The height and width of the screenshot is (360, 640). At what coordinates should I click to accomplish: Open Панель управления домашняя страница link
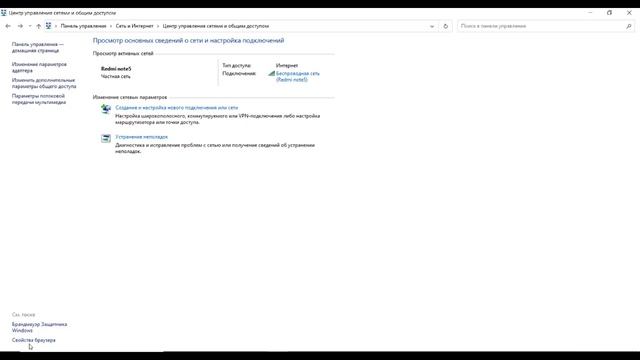tap(38, 47)
